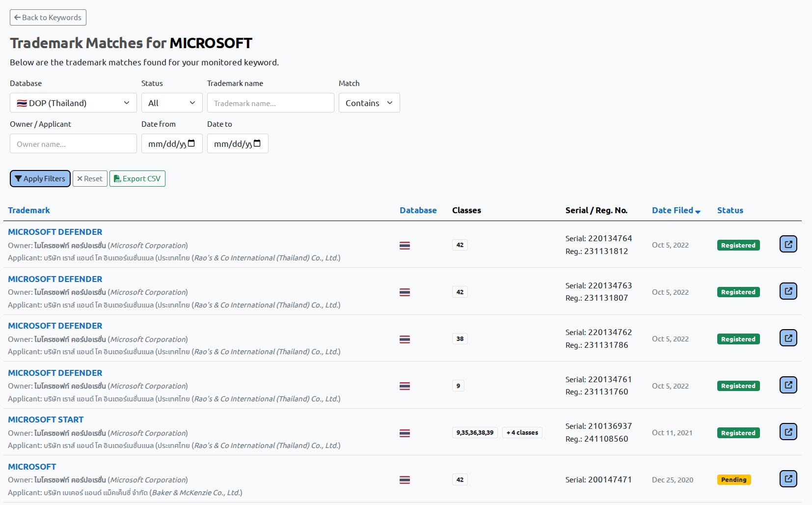Sort by Trademark column header
This screenshot has width=812, height=505.
[x=29, y=210]
